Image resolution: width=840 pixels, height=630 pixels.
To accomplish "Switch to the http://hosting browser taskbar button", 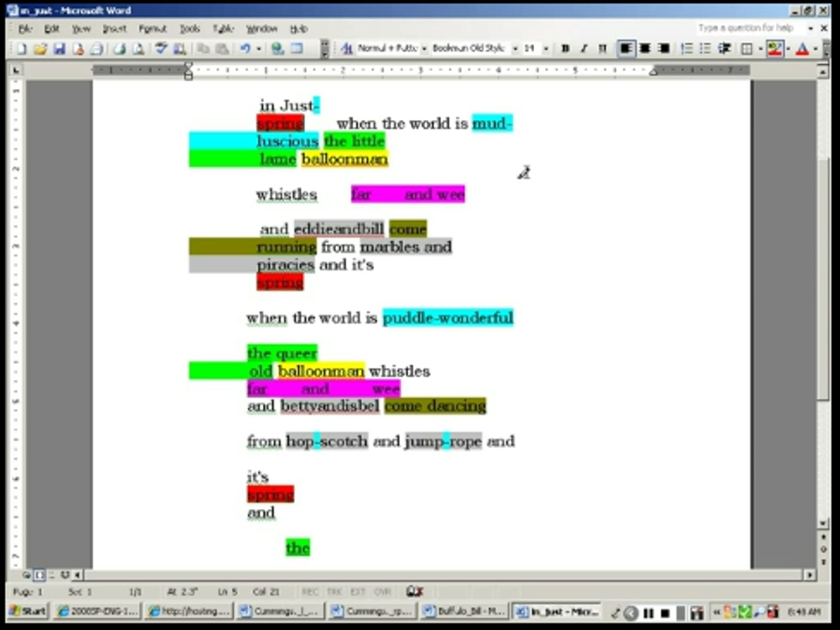I will tap(189, 611).
